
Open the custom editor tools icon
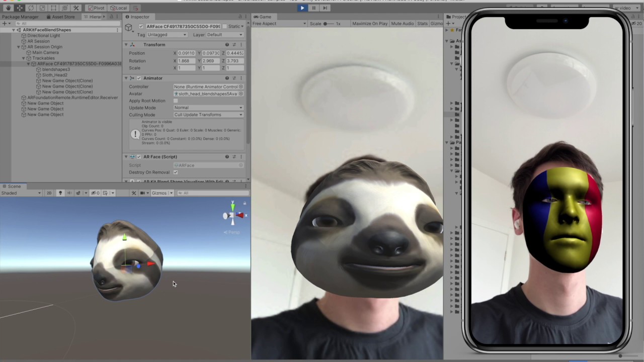pos(76,8)
